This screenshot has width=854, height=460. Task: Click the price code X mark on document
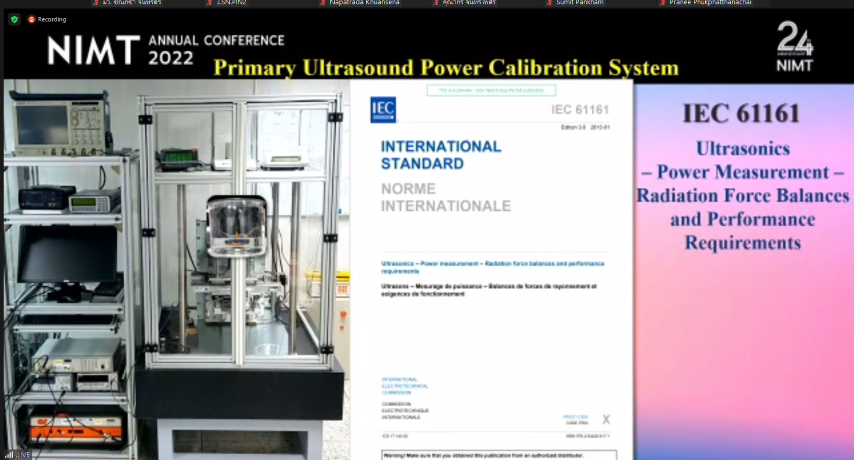(605, 420)
